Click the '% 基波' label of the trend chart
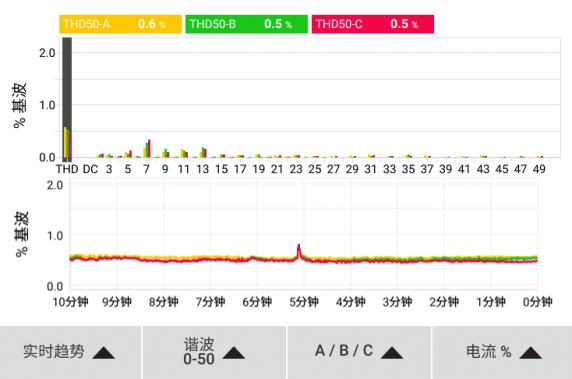The width and height of the screenshot is (572, 379). click(x=22, y=234)
